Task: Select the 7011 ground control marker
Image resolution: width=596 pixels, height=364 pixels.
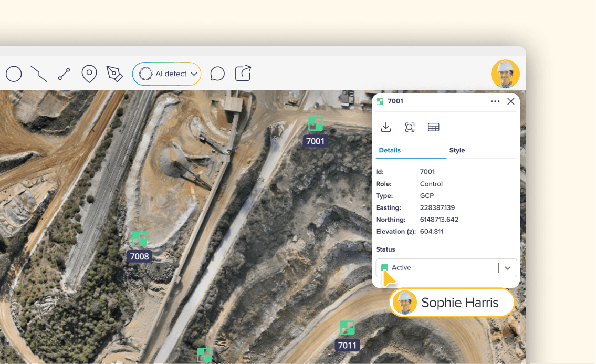Action: pyautogui.click(x=348, y=328)
